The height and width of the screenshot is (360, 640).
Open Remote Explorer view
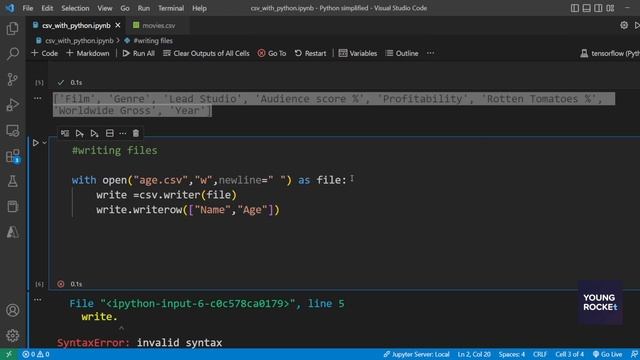pos(13,131)
